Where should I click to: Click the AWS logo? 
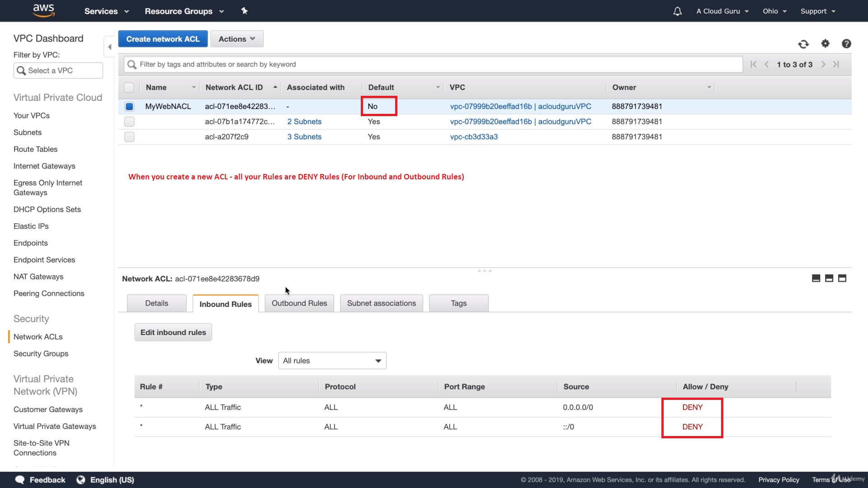(x=44, y=10)
